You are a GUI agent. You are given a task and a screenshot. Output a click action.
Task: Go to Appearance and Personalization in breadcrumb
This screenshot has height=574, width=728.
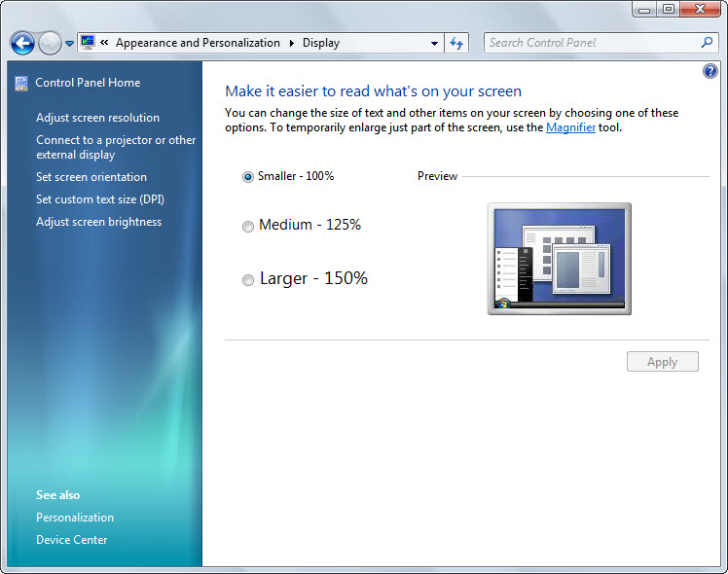pyautogui.click(x=198, y=43)
